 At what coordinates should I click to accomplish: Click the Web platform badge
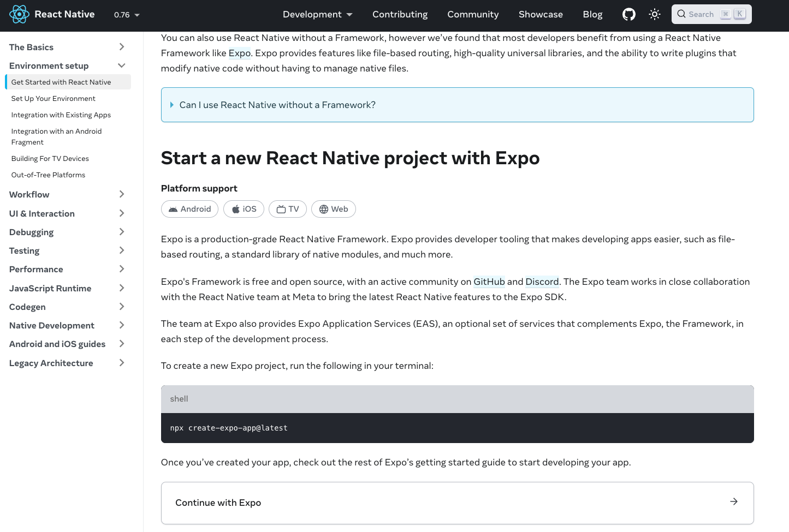pos(334,209)
